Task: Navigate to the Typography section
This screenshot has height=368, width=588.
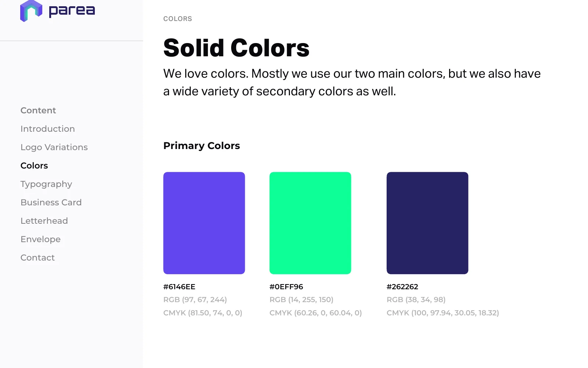Action: coord(46,184)
